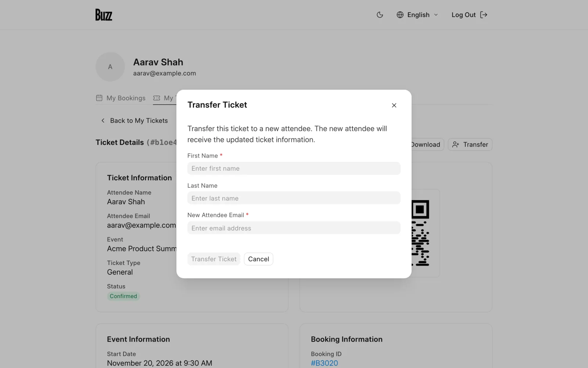Toggle dark mode moon icon
The image size is (588, 368).
tap(380, 15)
